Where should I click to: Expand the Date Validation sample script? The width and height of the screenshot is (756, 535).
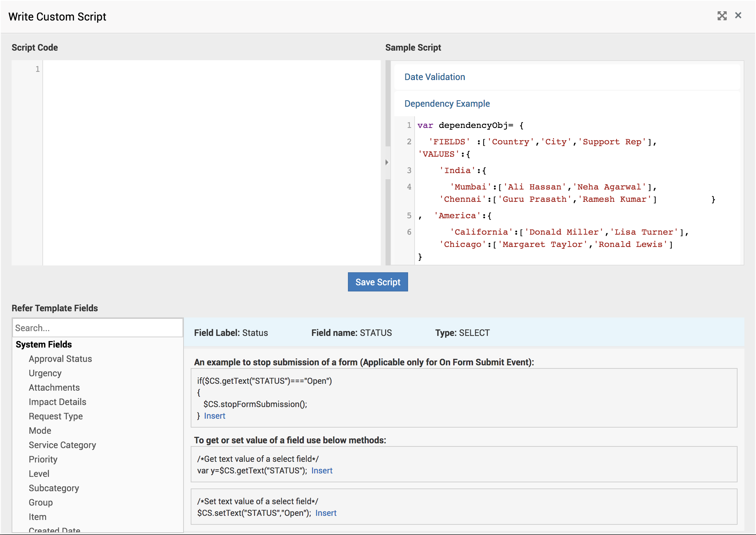[x=434, y=77]
